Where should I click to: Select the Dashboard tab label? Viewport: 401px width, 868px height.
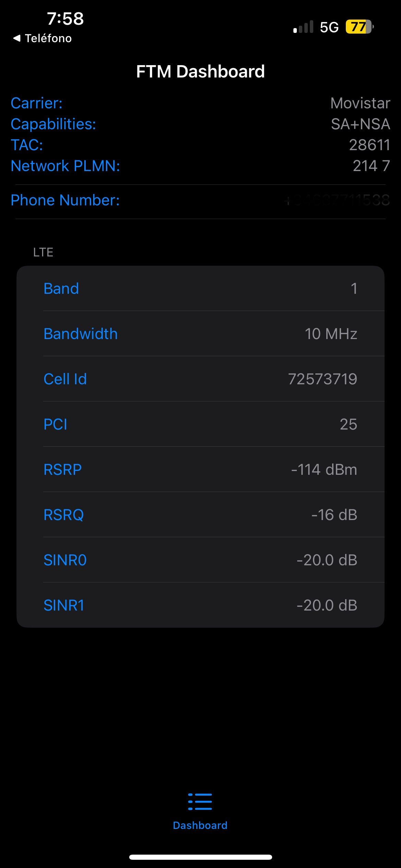200,825
